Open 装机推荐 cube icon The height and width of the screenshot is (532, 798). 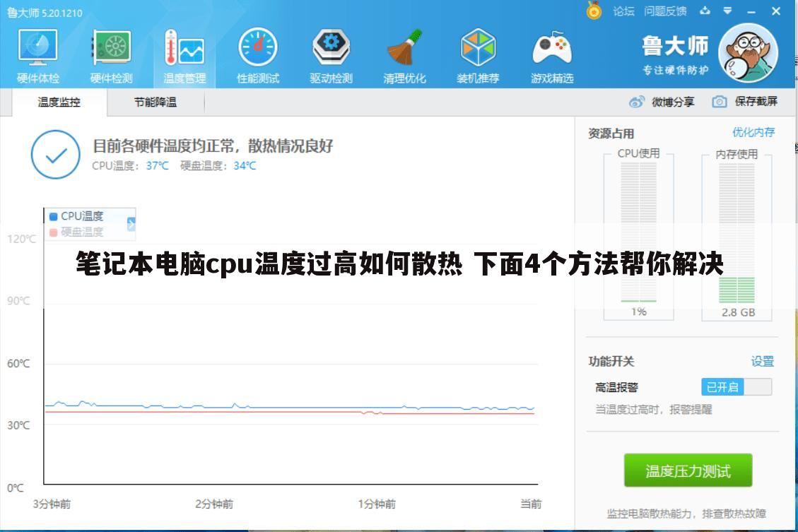(478, 55)
